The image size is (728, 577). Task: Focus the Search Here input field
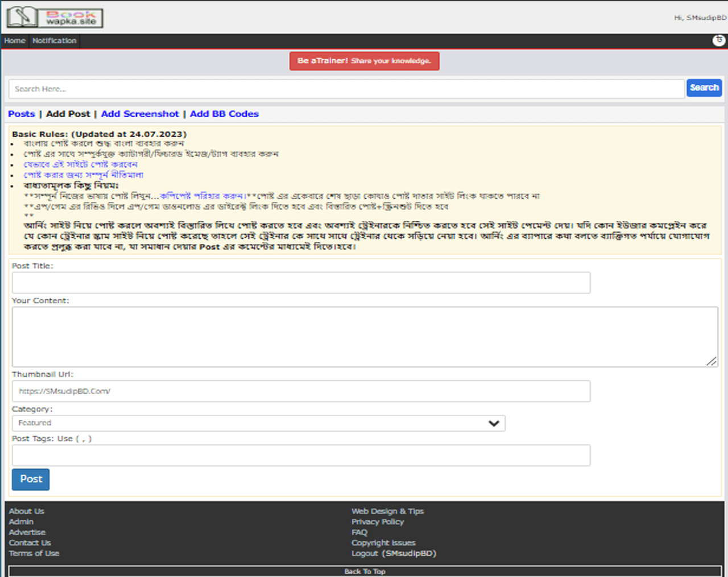(x=346, y=89)
